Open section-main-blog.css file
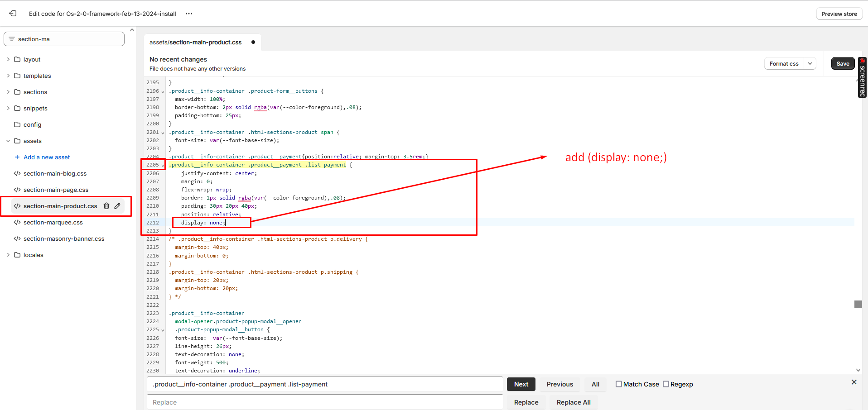The width and height of the screenshot is (868, 410). coord(55,173)
